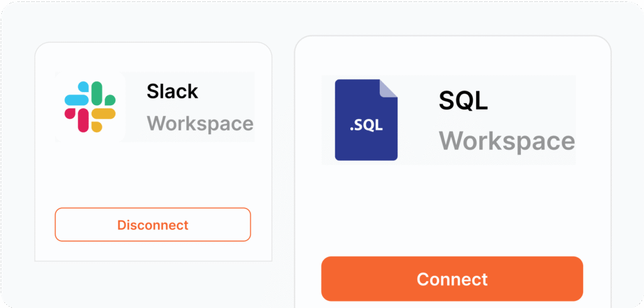The image size is (644, 308).
Task: Click the Slack logo icon
Action: coord(90,107)
